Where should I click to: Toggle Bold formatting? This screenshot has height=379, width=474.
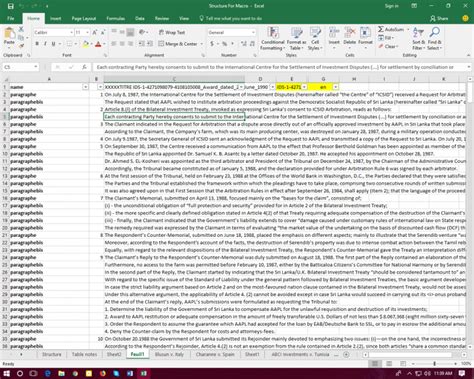pyautogui.click(x=37, y=44)
